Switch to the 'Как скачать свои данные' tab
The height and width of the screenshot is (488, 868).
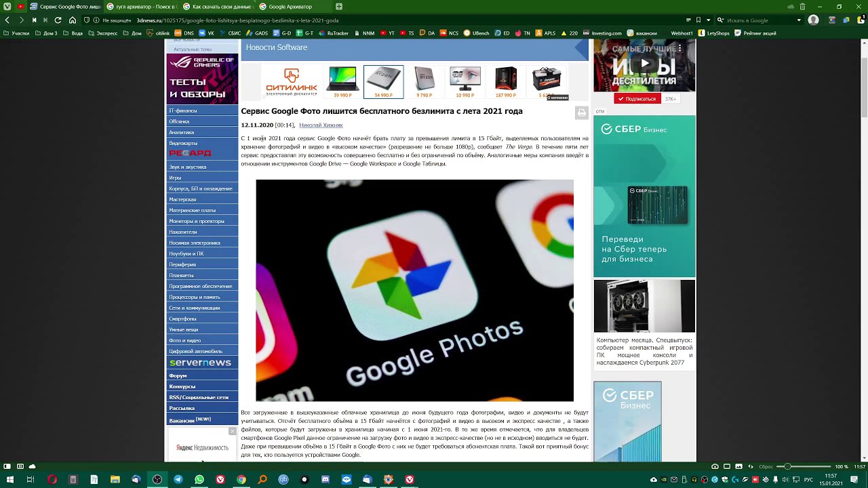click(x=217, y=7)
